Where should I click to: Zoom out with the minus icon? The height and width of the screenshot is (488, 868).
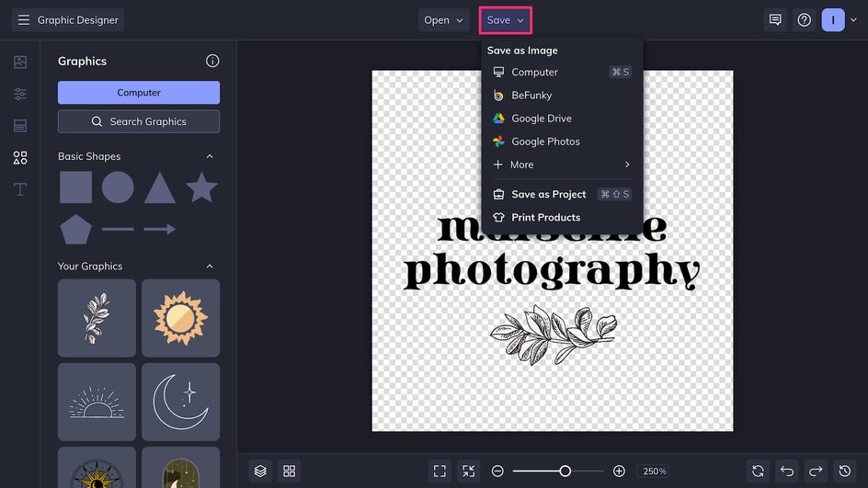497,471
